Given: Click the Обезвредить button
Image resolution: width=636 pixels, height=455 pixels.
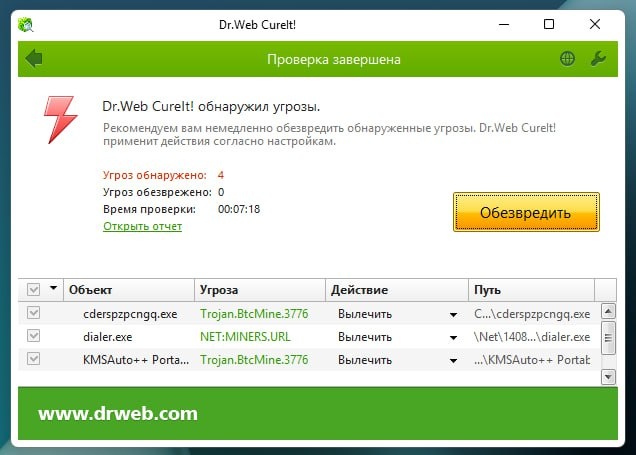Looking at the screenshot, I should coord(526,212).
